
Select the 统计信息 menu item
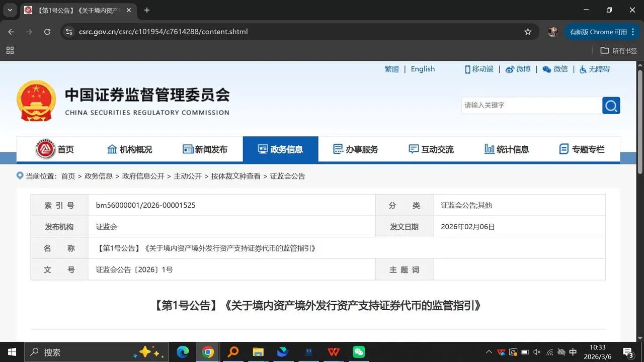point(507,149)
